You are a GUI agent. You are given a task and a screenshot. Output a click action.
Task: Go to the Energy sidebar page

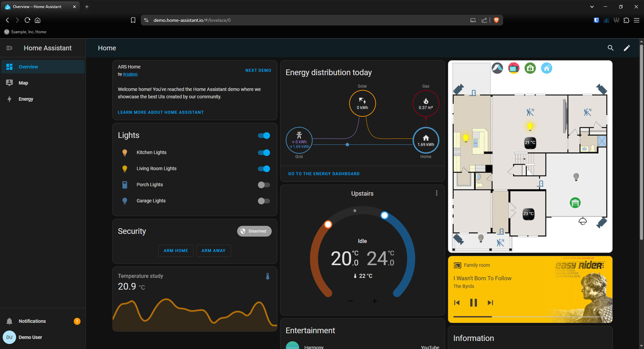[26, 99]
